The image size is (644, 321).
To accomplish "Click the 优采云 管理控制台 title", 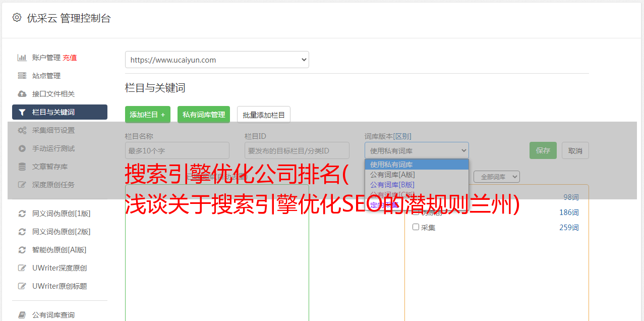I will tap(69, 18).
